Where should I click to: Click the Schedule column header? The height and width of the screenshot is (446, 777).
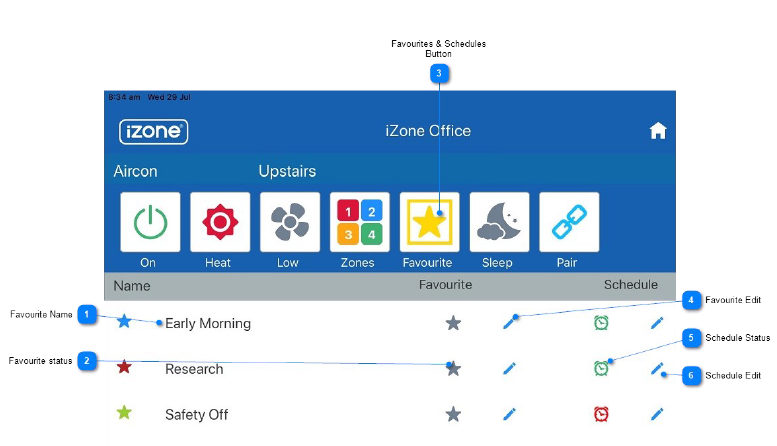631,285
